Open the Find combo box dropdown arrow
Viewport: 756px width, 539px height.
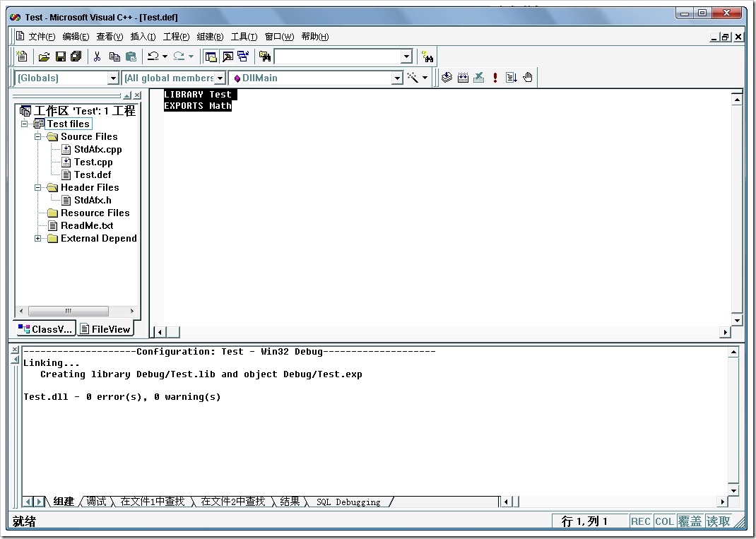pyautogui.click(x=407, y=57)
